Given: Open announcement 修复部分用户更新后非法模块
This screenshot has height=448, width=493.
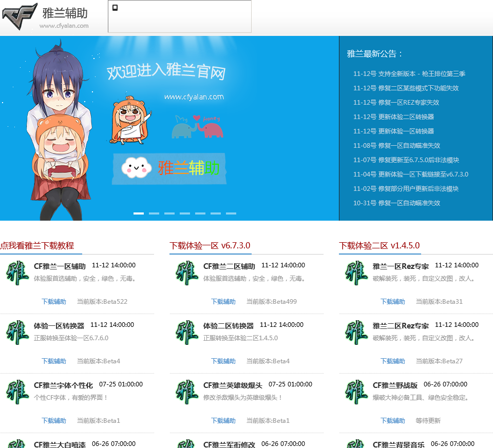Looking at the screenshot, I should [x=406, y=189].
